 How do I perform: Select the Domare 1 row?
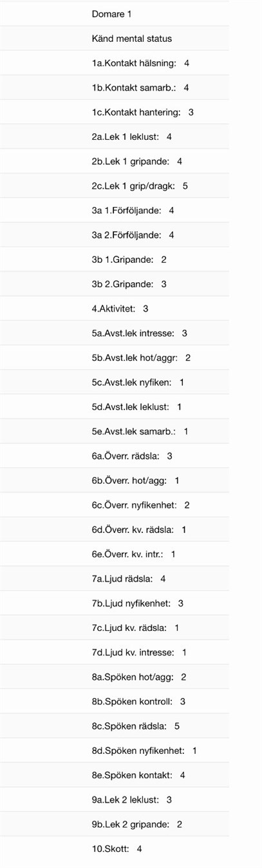coord(115,14)
